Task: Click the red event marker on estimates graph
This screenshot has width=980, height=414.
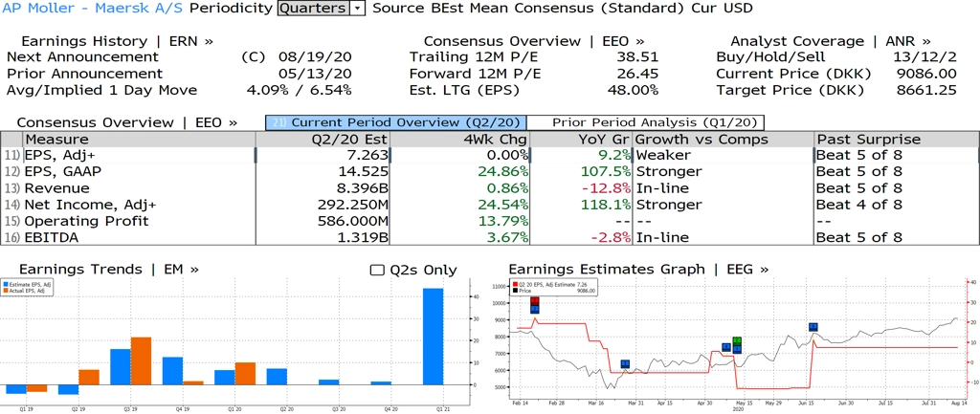Action: 534,301
